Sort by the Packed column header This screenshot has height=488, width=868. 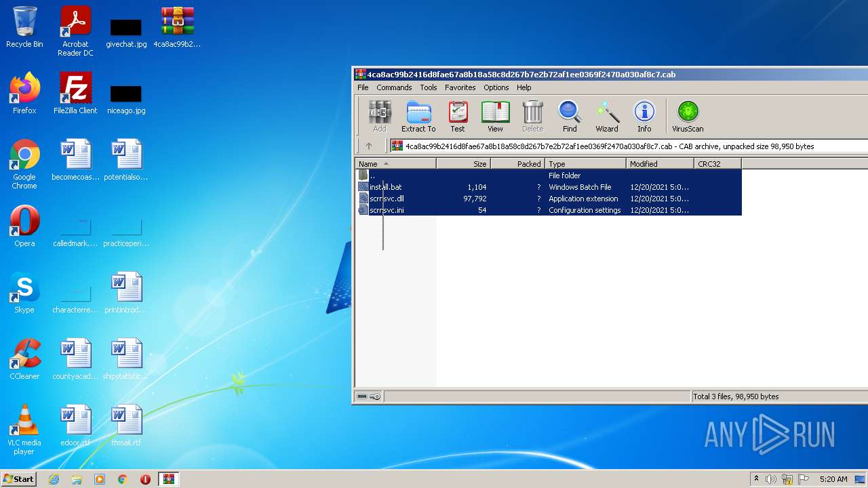pyautogui.click(x=518, y=164)
